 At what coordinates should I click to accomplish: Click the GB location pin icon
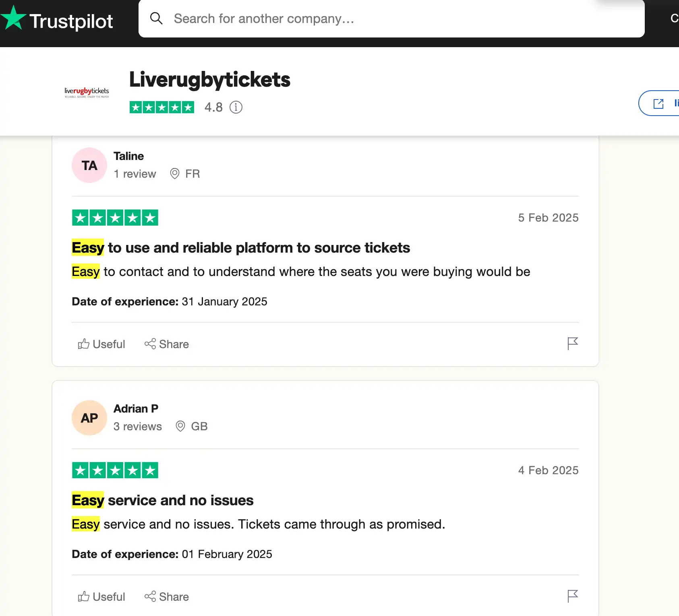point(180,426)
